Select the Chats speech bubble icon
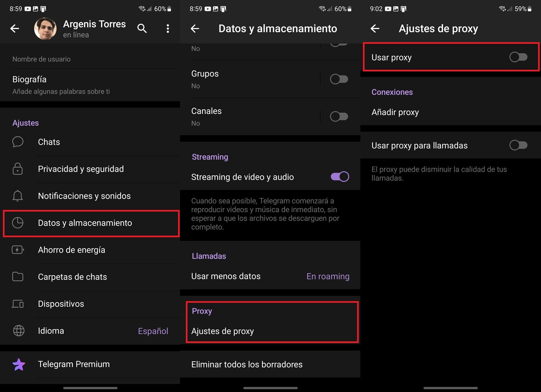541x392 pixels. coord(18,142)
